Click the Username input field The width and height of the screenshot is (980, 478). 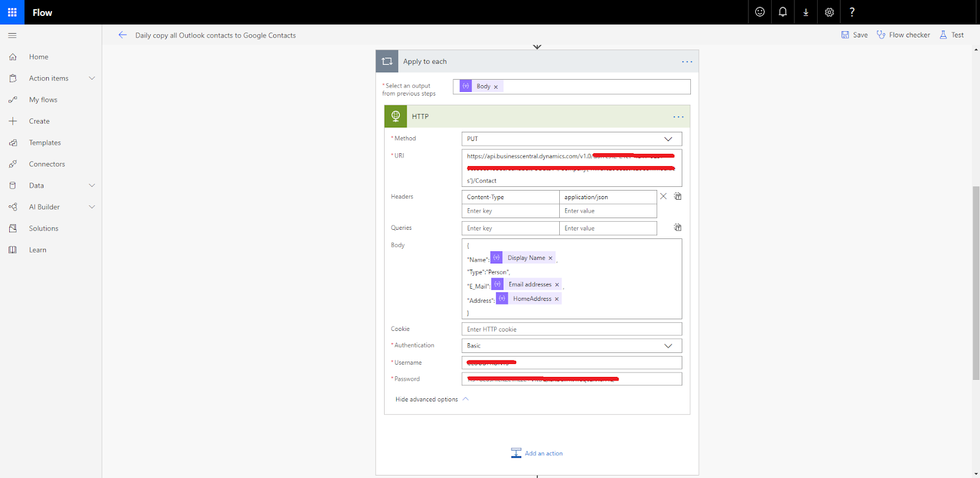[571, 362]
